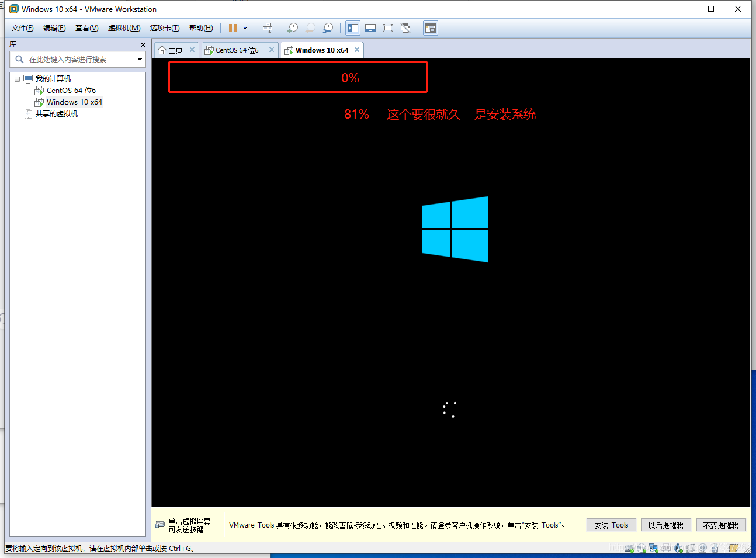Image resolution: width=756 pixels, height=558 pixels.
Task: Open the 编辑(E) menu
Action: click(x=54, y=28)
